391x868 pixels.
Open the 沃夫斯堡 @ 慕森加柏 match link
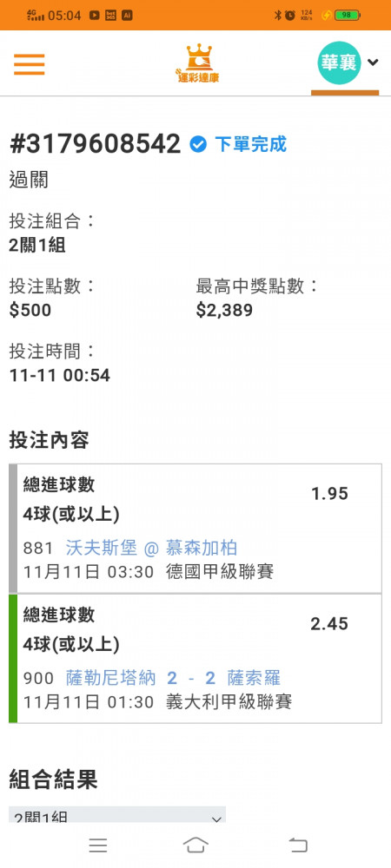coord(152,548)
